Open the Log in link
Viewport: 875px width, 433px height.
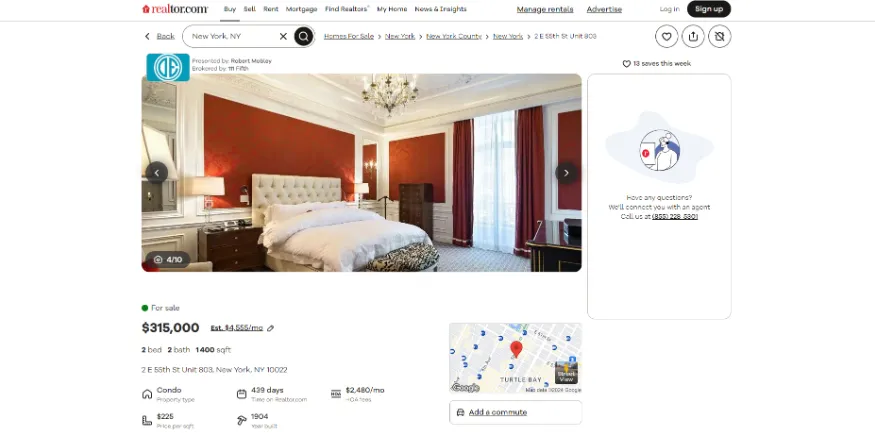tap(669, 9)
